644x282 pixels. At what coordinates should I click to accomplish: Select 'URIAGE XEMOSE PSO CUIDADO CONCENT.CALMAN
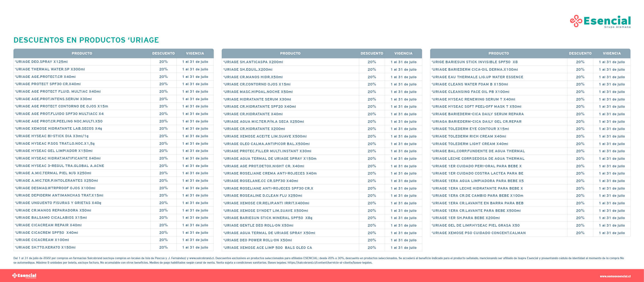click(530, 233)
